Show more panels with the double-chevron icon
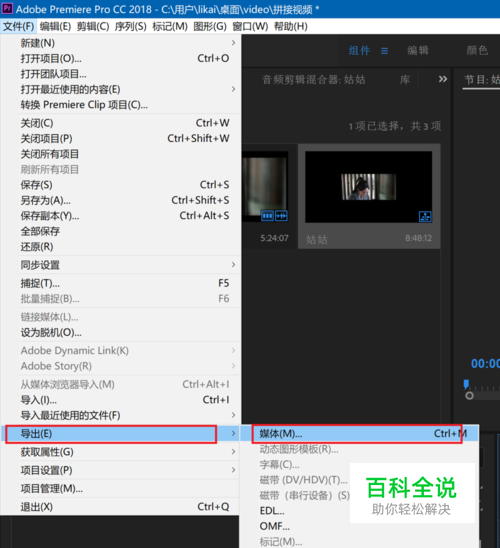Viewport: 500px width, 548px height. pos(443,79)
